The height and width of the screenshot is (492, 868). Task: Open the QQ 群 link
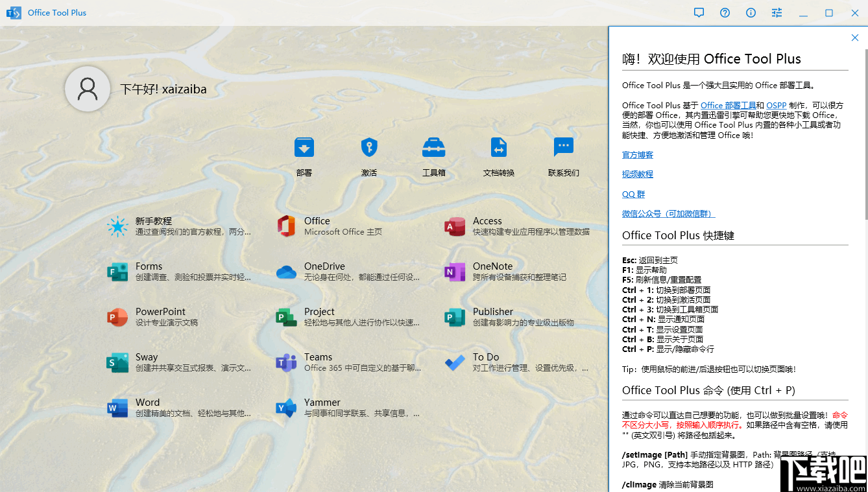(633, 194)
